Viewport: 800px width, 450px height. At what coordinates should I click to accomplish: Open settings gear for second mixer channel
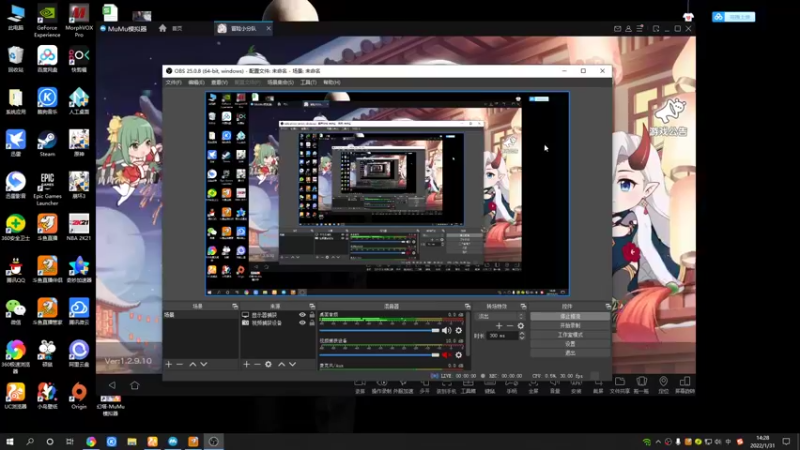coord(459,355)
